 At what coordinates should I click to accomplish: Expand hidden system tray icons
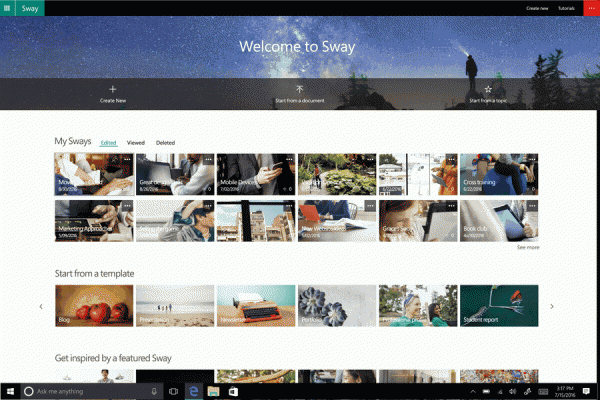pyautogui.click(x=473, y=391)
